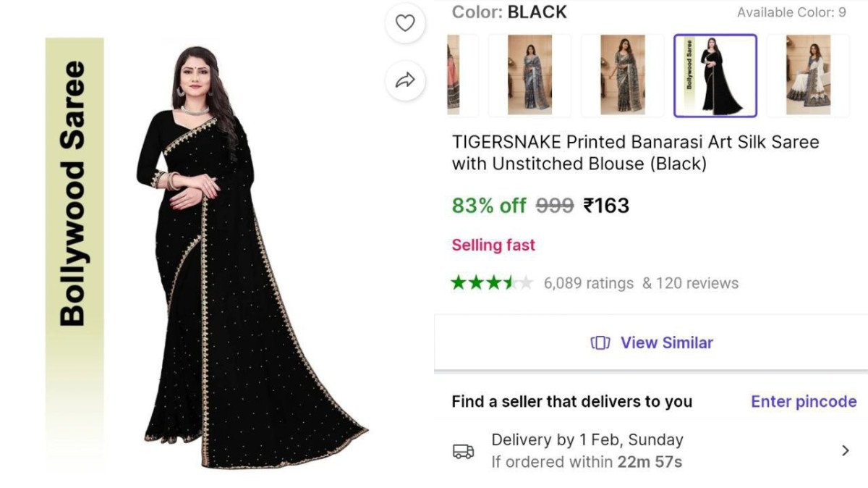Tap the heart wishlist icon
The height and width of the screenshot is (488, 868).
point(405,23)
